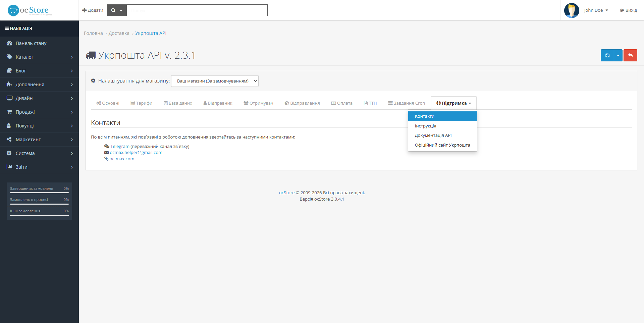
Task: Click the red back arrow button
Action: pyautogui.click(x=630, y=55)
